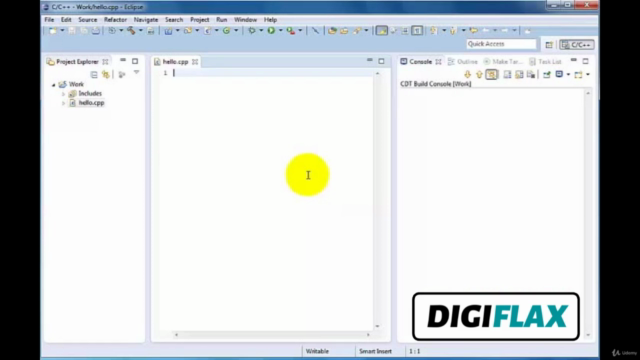Click Collapse All in Project Explorer

coord(94,74)
